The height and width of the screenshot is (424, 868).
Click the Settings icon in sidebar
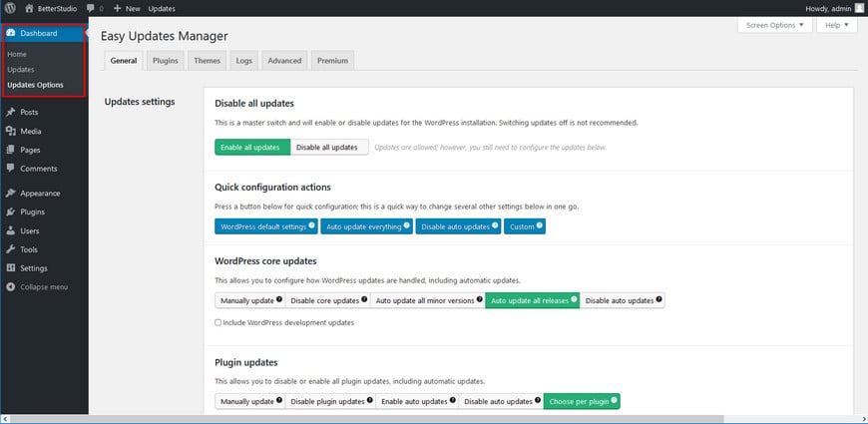coord(11,268)
